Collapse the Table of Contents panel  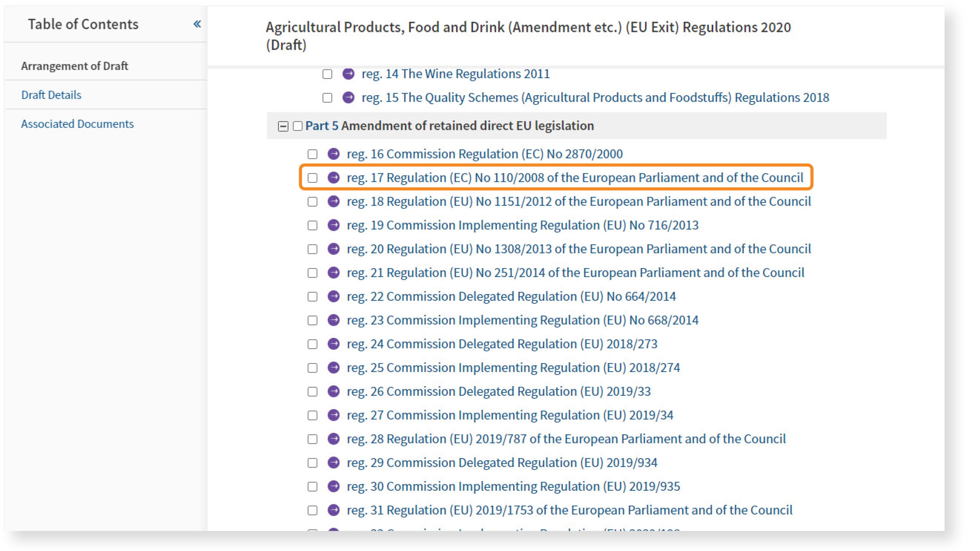[x=197, y=24]
